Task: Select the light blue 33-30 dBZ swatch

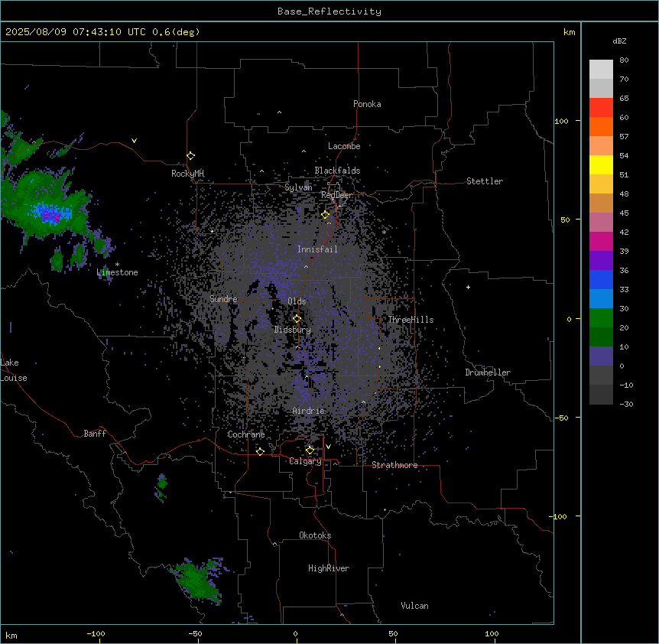Action: [601, 299]
